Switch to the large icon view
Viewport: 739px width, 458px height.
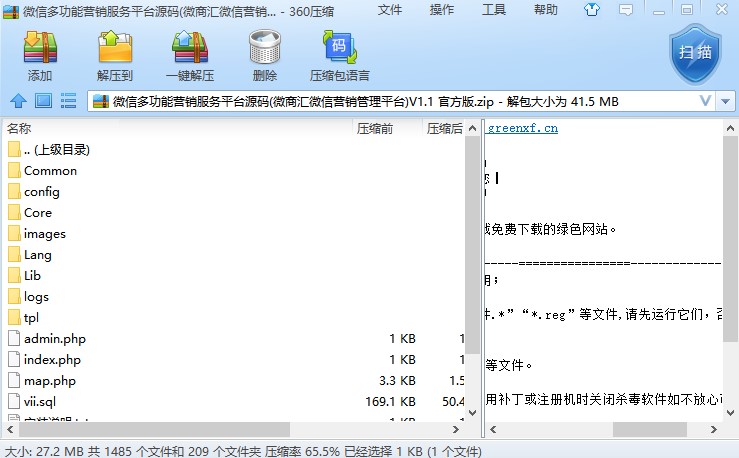click(x=43, y=101)
